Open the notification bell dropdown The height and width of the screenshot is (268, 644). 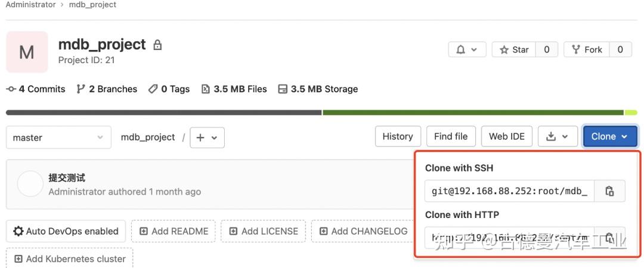467,49
